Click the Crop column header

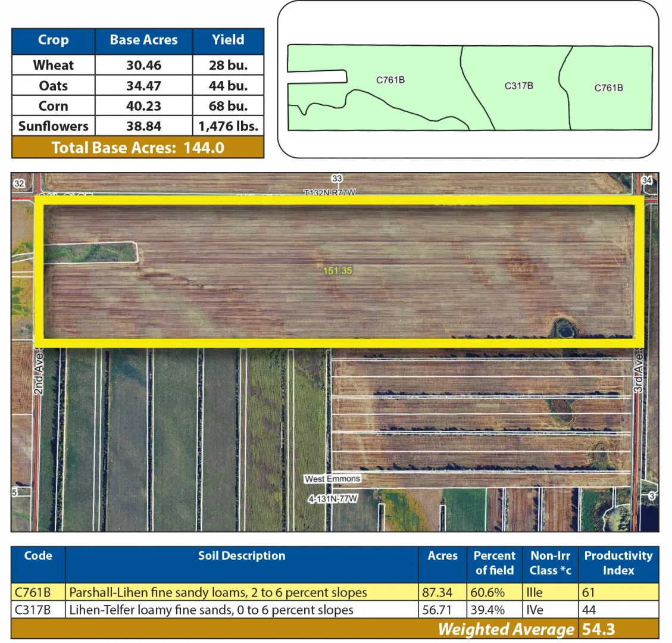pyautogui.click(x=53, y=40)
